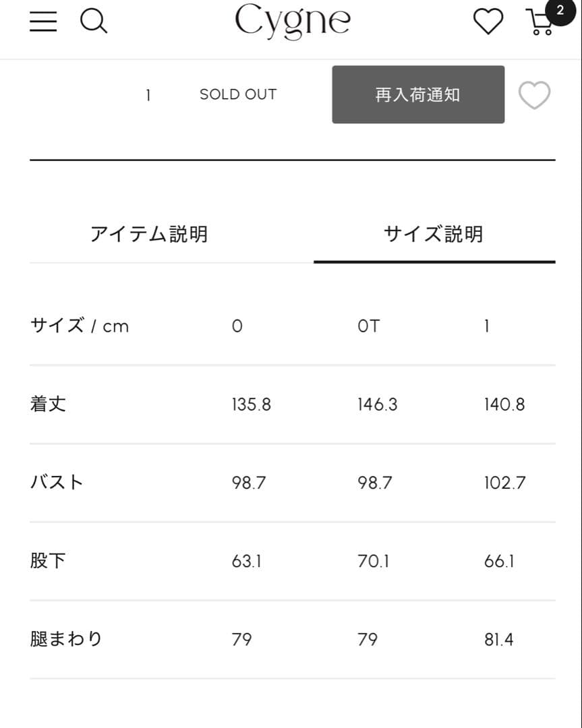Add item to favorites with the gray heart
Image resolution: width=582 pixels, height=728 pixels.
point(534,95)
